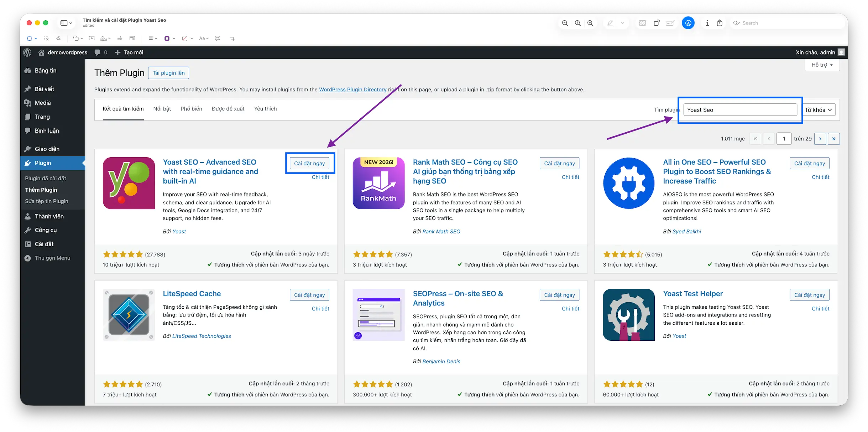This screenshot has height=432, width=868.
Task: Open the Adjust Size tool
Action: click(132, 38)
